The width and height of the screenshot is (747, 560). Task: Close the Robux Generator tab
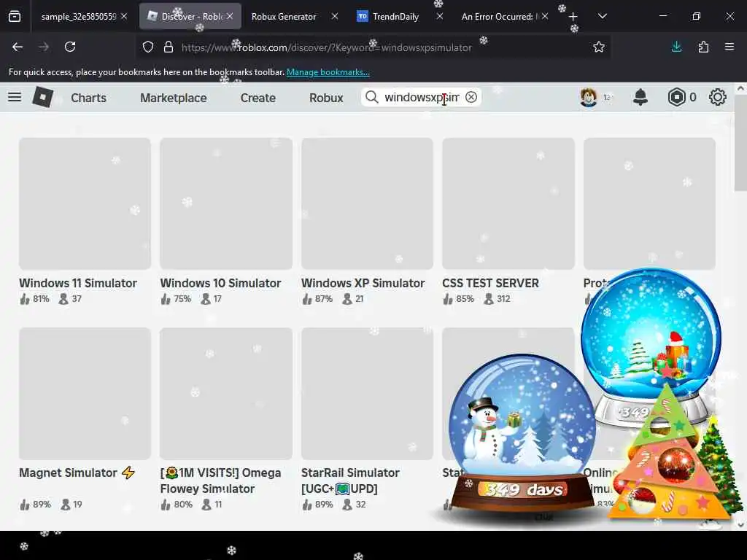click(x=335, y=16)
